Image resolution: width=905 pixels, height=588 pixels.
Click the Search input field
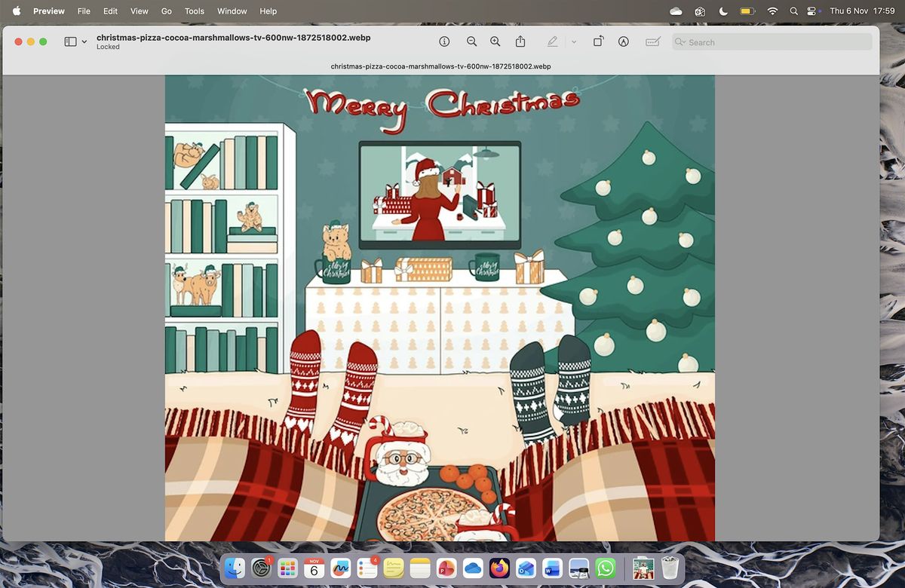tap(777, 42)
